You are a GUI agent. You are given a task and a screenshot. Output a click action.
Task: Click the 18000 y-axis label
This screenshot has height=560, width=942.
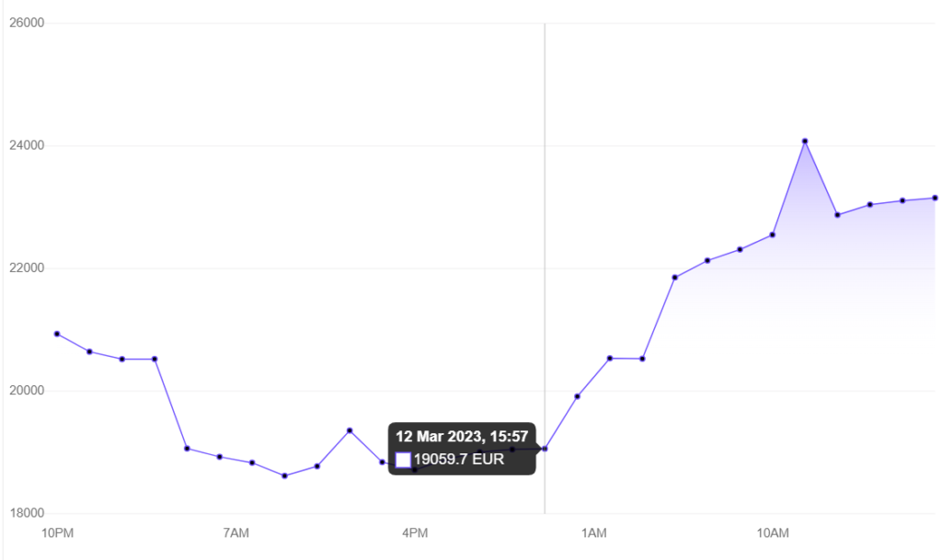pyautogui.click(x=27, y=513)
